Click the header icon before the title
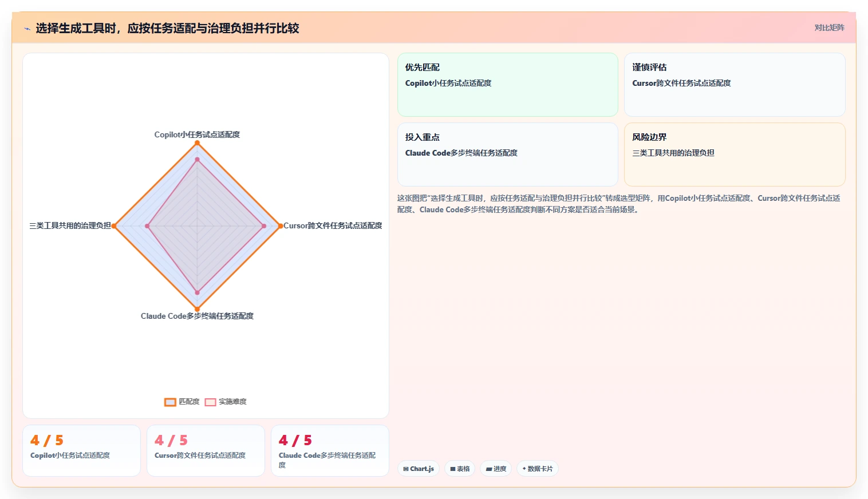 [27, 29]
